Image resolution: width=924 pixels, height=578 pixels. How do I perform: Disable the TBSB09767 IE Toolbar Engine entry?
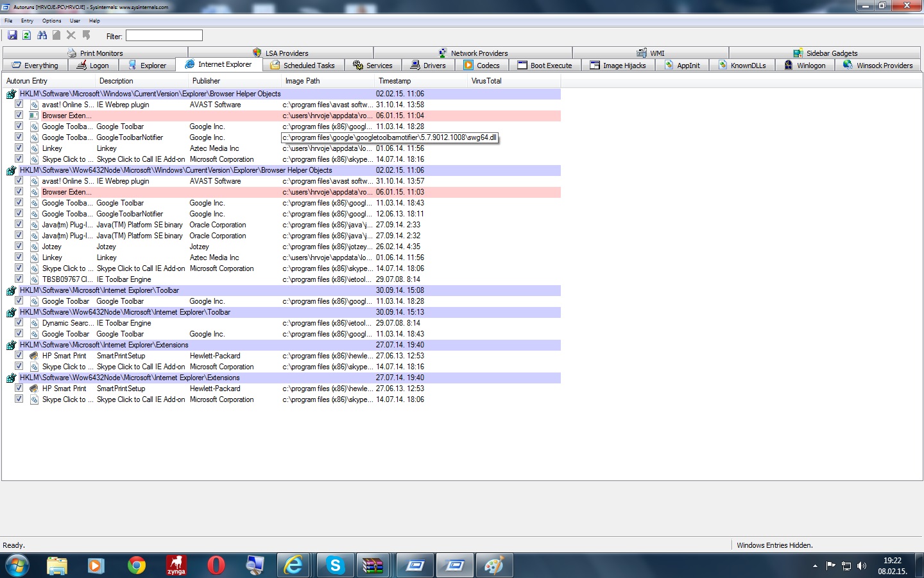coord(19,279)
